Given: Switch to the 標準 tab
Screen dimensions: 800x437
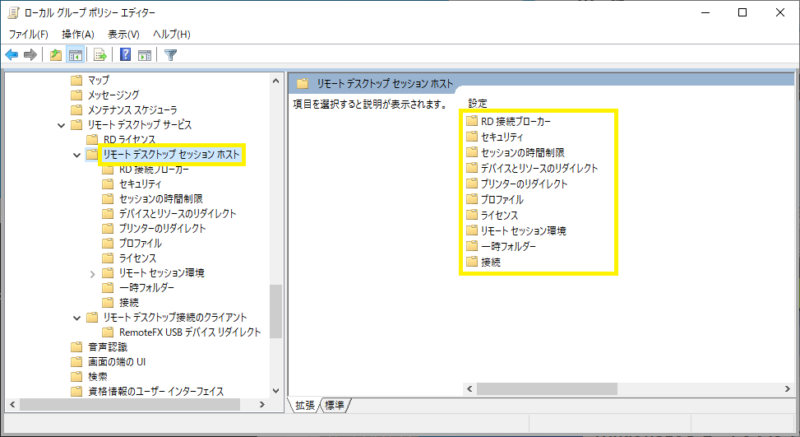Looking at the screenshot, I should tap(335, 405).
